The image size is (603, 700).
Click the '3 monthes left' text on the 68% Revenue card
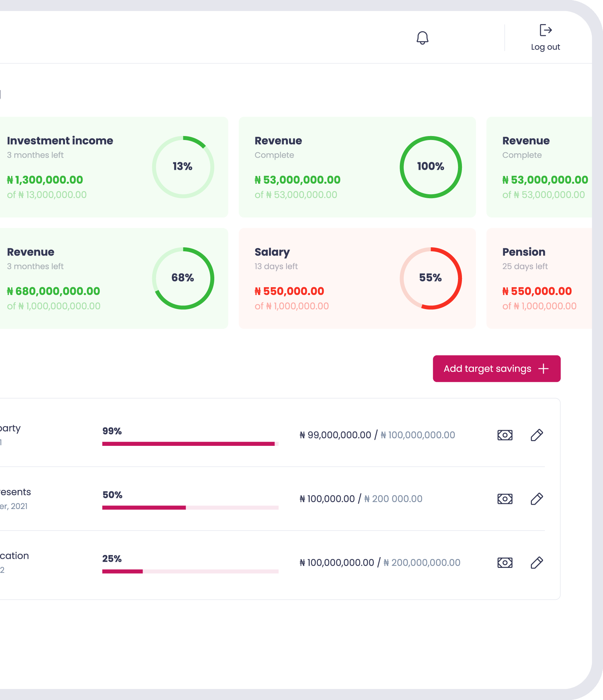35,266
